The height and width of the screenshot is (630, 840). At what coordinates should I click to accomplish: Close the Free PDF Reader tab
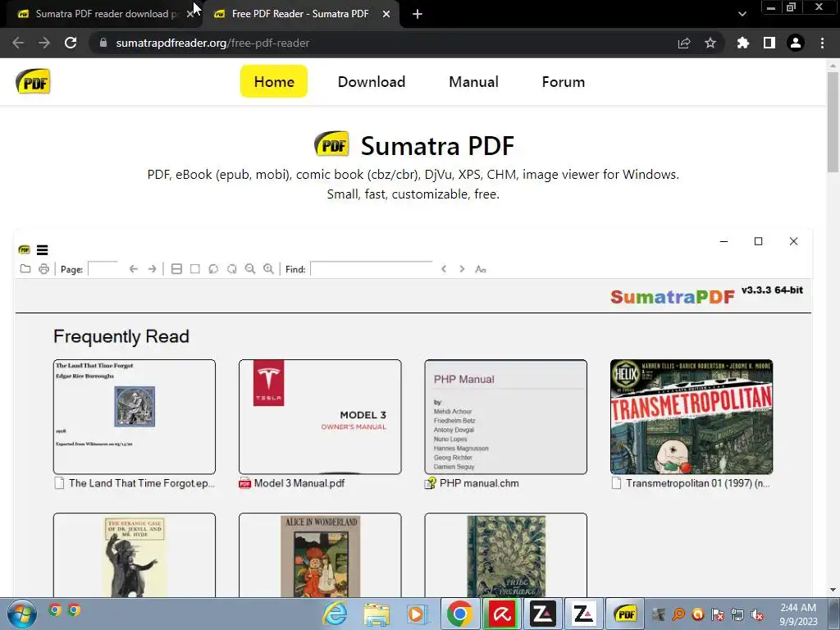[386, 14]
